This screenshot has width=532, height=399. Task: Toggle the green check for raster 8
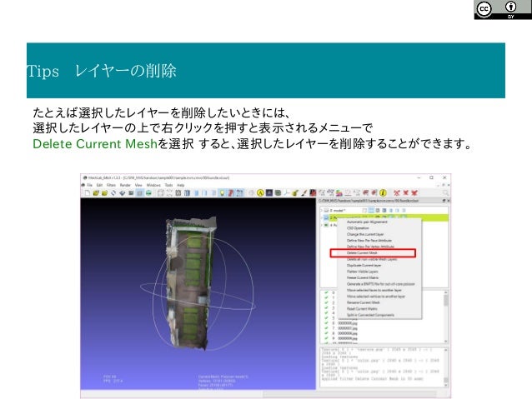pyautogui.click(x=326, y=333)
